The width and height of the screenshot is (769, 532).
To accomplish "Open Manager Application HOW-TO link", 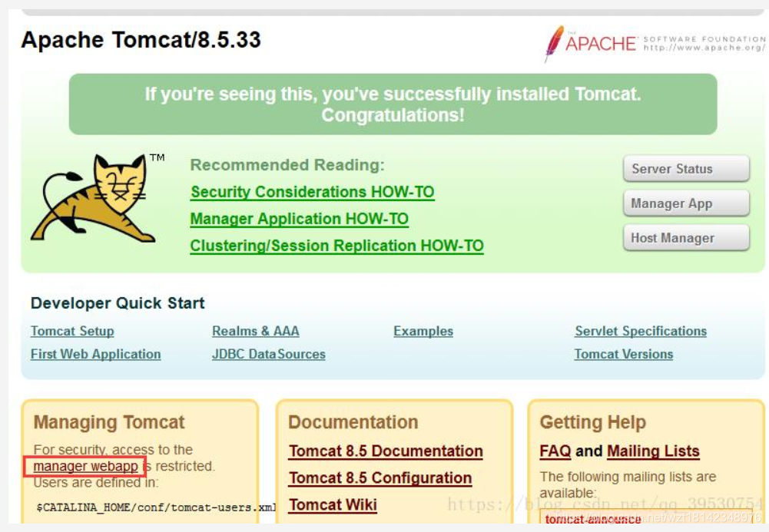I will coord(299,219).
